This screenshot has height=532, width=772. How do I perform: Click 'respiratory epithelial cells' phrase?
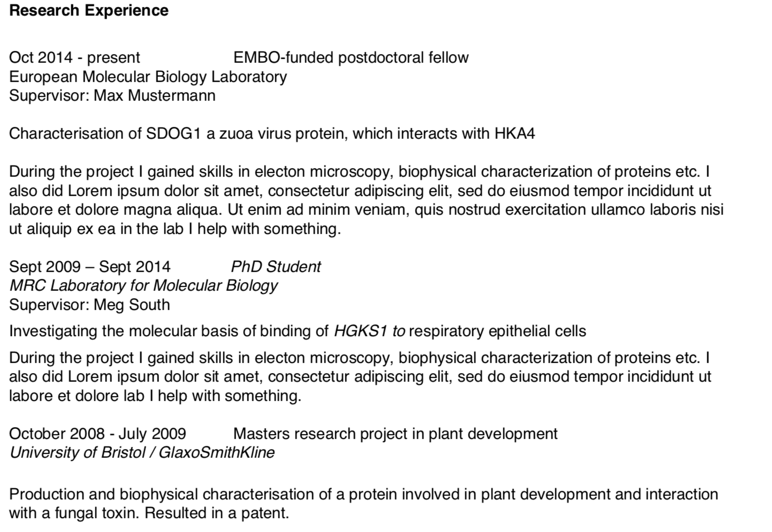pos(497,331)
